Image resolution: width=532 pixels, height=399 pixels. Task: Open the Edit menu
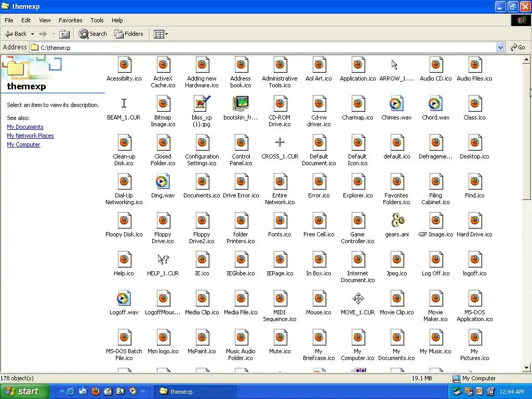(x=26, y=20)
